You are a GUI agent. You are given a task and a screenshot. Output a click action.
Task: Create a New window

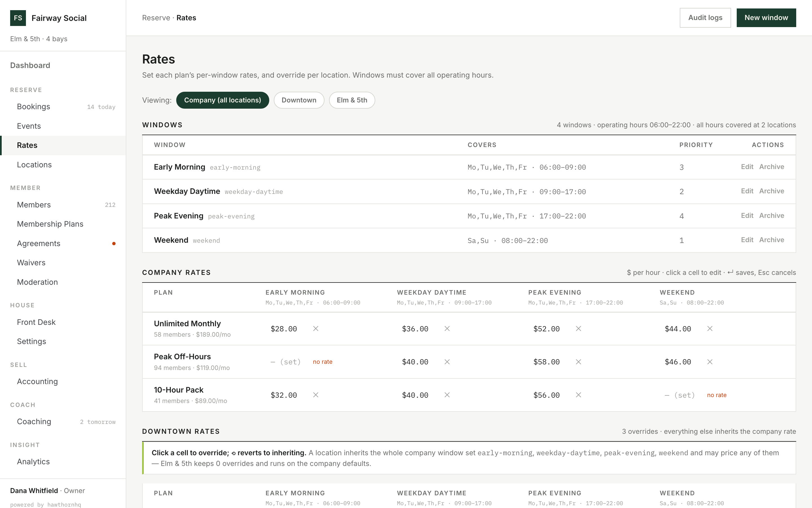point(766,18)
